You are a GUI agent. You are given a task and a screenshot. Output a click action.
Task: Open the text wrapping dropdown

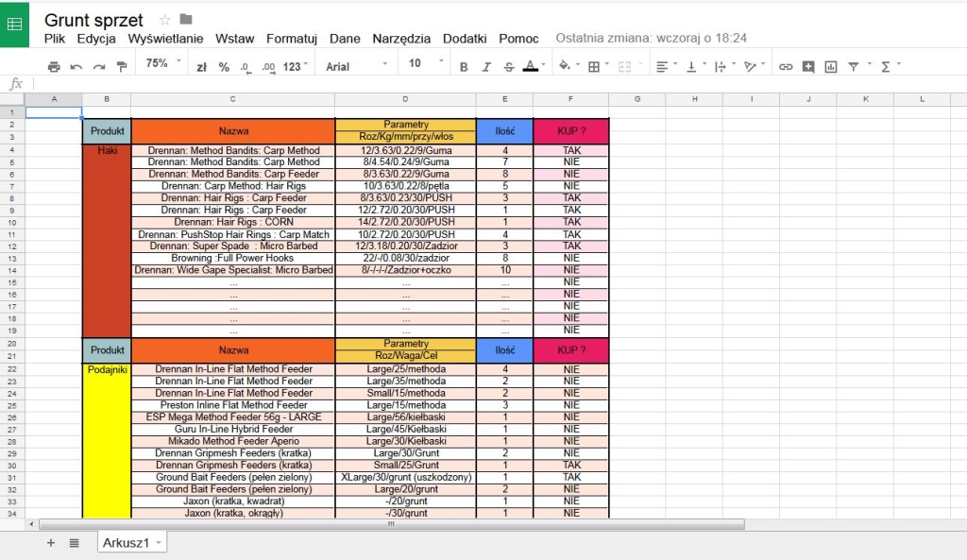click(723, 67)
